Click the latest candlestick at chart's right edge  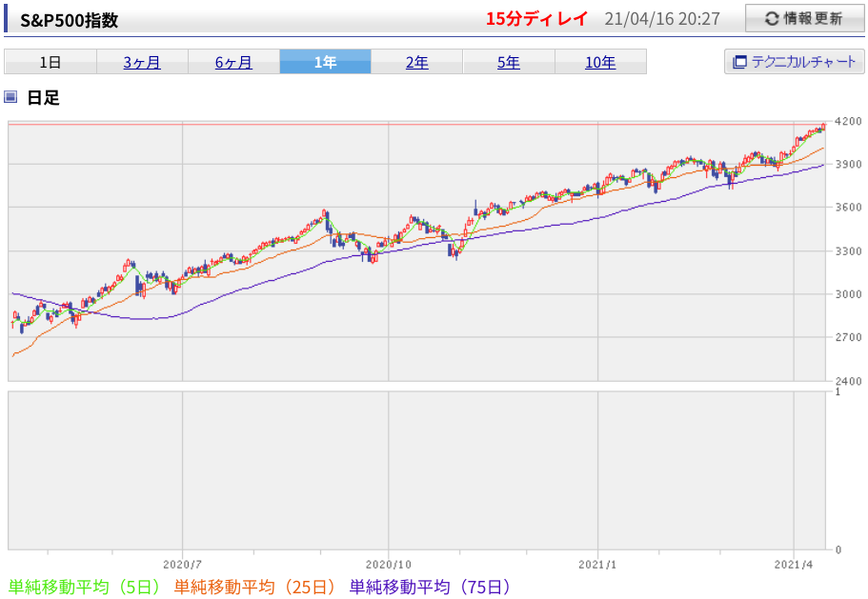point(823,128)
